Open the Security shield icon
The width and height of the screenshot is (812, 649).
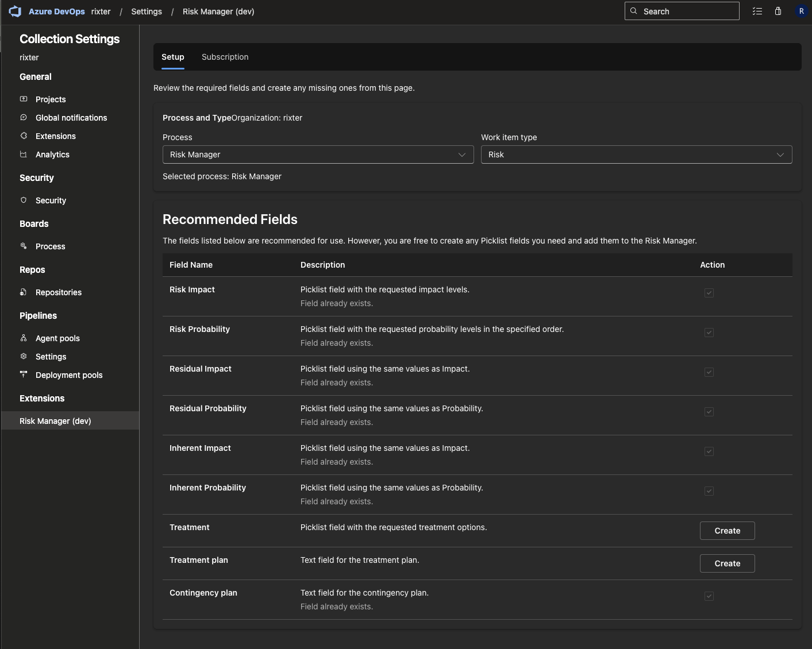pyautogui.click(x=24, y=200)
